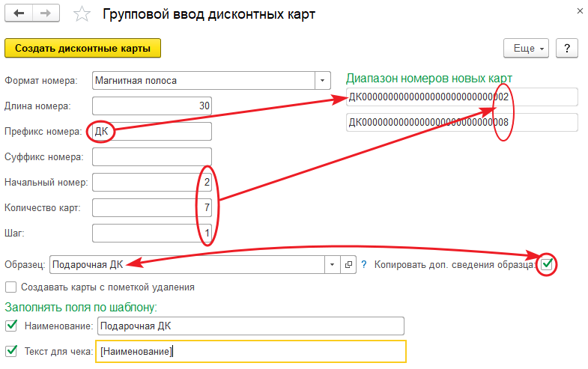This screenshot has width=588, height=369.
Task: Click "Создать дисконтные карты" button
Action: [x=82, y=48]
